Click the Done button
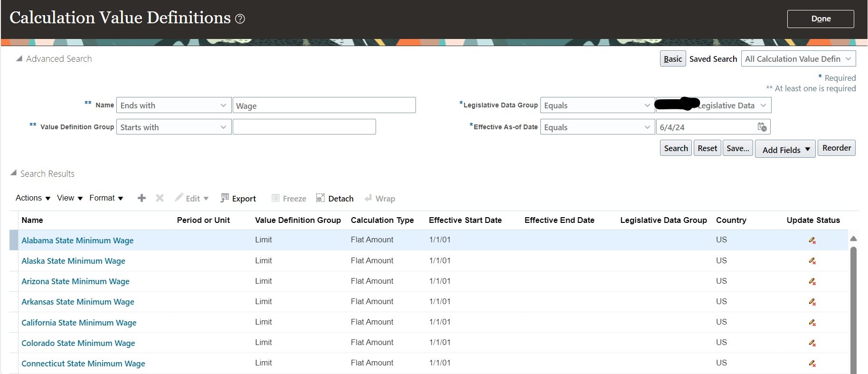Screen dimensions: 868x374 (x=820, y=19)
